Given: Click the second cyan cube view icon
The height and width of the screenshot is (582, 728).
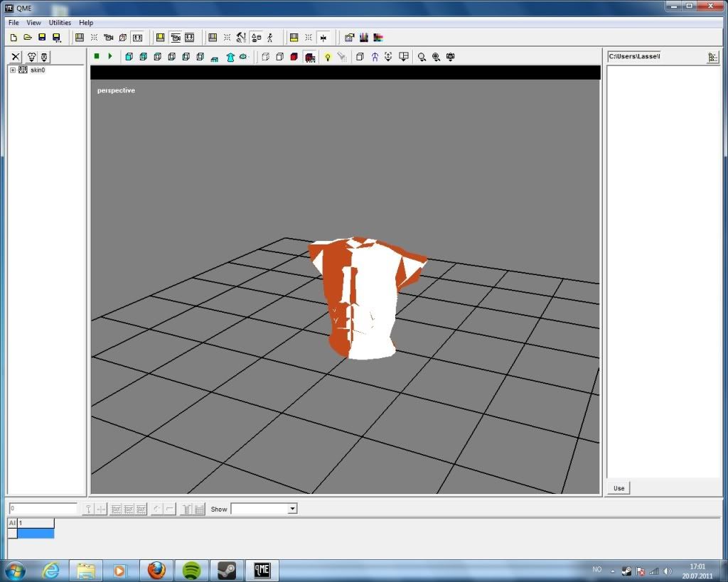Looking at the screenshot, I should [144, 57].
